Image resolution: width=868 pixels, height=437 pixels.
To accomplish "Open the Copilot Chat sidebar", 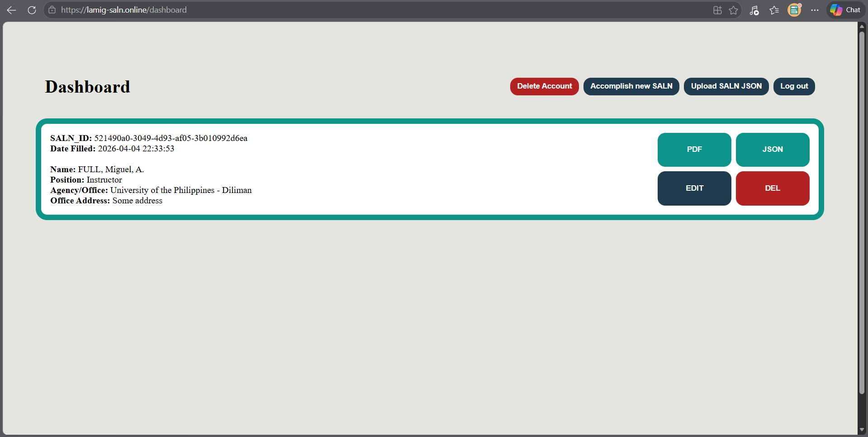I will coord(845,10).
